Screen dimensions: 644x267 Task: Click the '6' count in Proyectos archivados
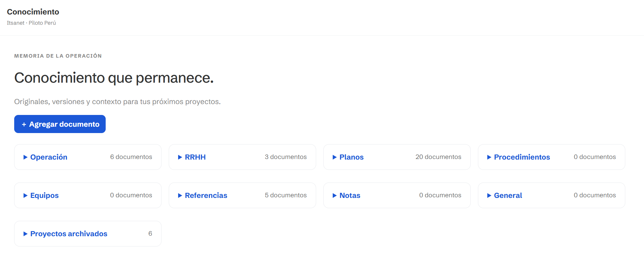[150, 234]
